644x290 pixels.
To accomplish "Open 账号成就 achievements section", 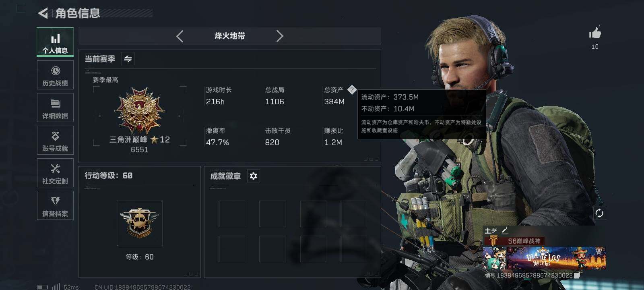I will tap(55, 140).
